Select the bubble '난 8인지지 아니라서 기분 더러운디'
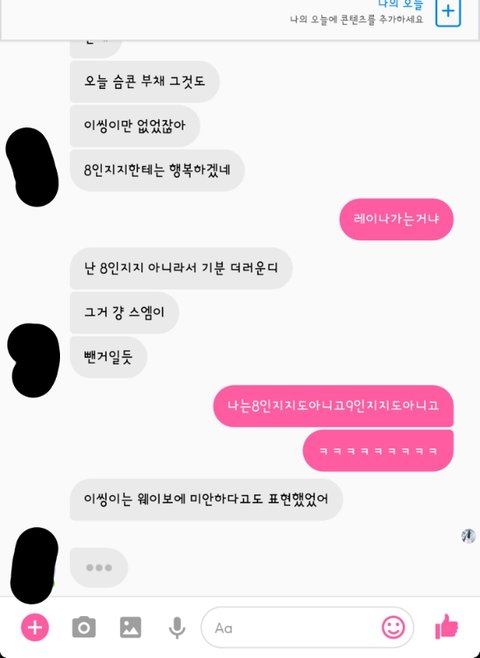480x658 pixels. point(181,268)
